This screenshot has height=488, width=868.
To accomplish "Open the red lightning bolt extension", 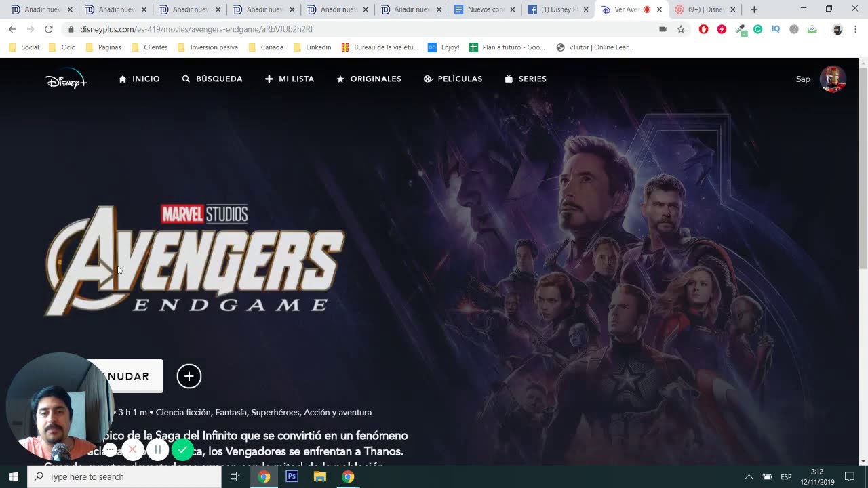I will (x=722, y=29).
